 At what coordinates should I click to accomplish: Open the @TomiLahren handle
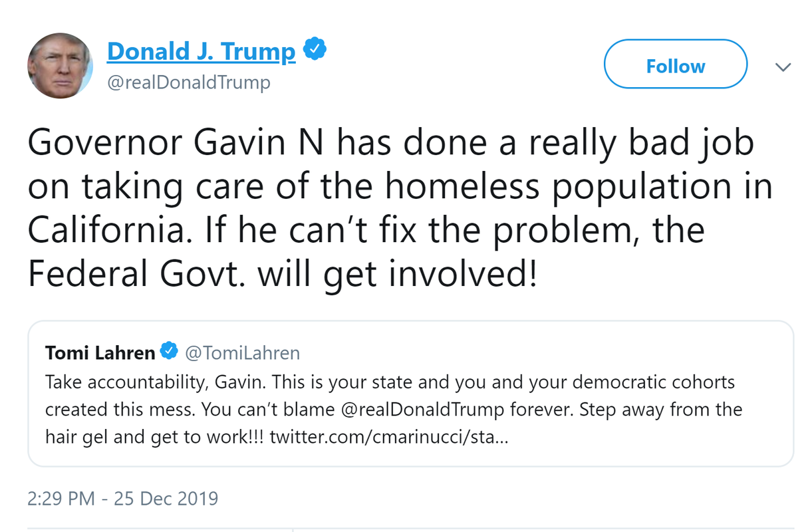[242, 352]
